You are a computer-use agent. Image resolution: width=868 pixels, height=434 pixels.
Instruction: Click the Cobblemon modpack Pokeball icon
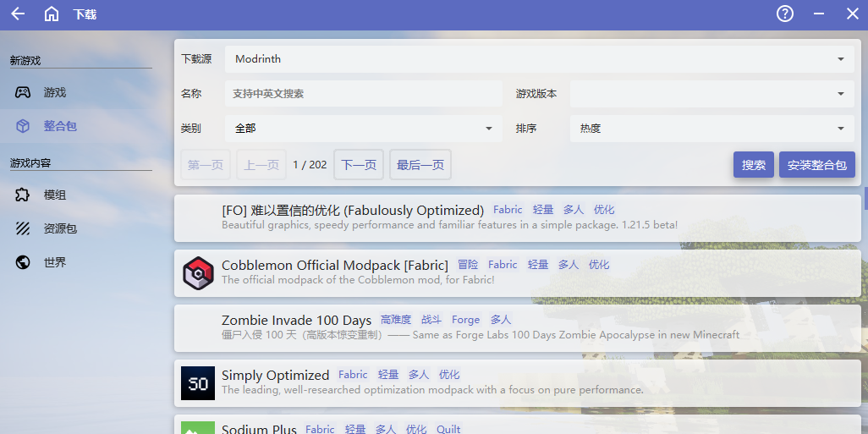tap(198, 272)
